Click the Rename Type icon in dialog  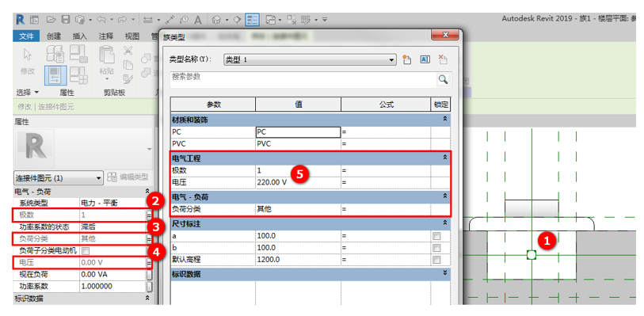tap(425, 59)
